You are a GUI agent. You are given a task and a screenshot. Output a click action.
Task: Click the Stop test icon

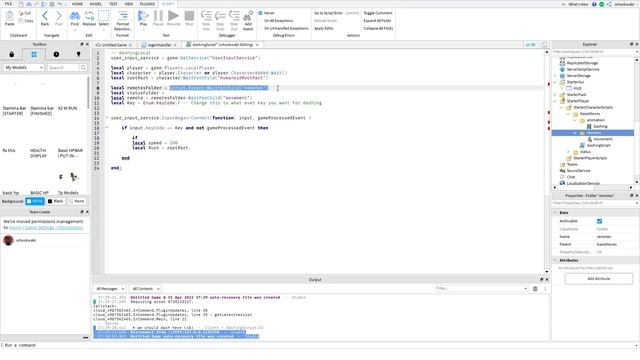(189, 16)
